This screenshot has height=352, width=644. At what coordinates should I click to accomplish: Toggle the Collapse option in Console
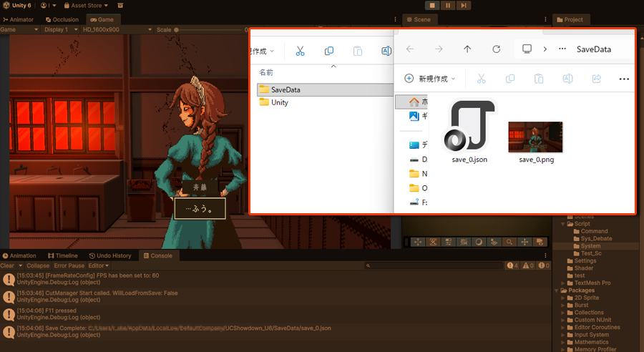pos(38,265)
